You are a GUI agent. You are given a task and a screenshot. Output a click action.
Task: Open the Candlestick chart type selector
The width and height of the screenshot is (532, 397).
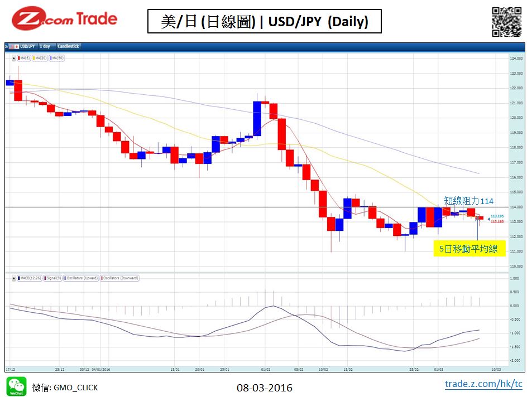pos(68,46)
